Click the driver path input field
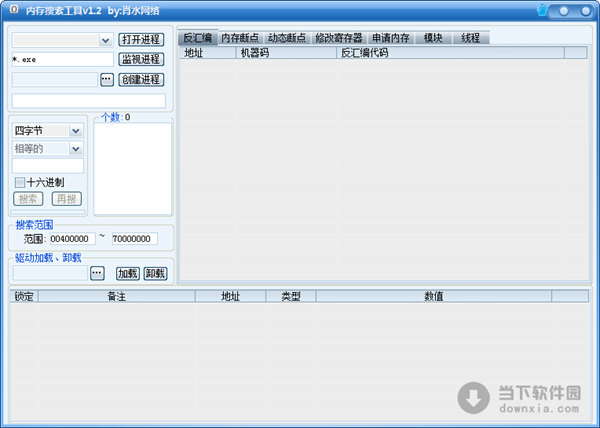This screenshot has height=428, width=600. 50,273
